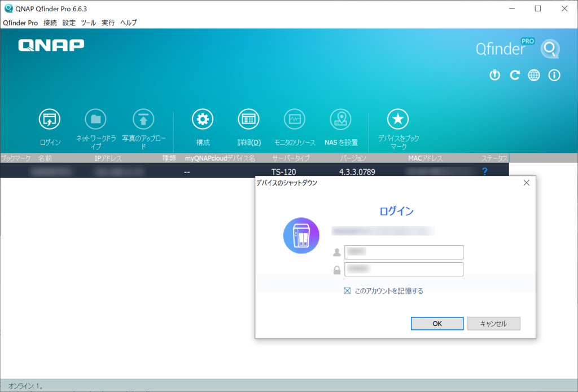Open the 設定 menu

click(69, 23)
